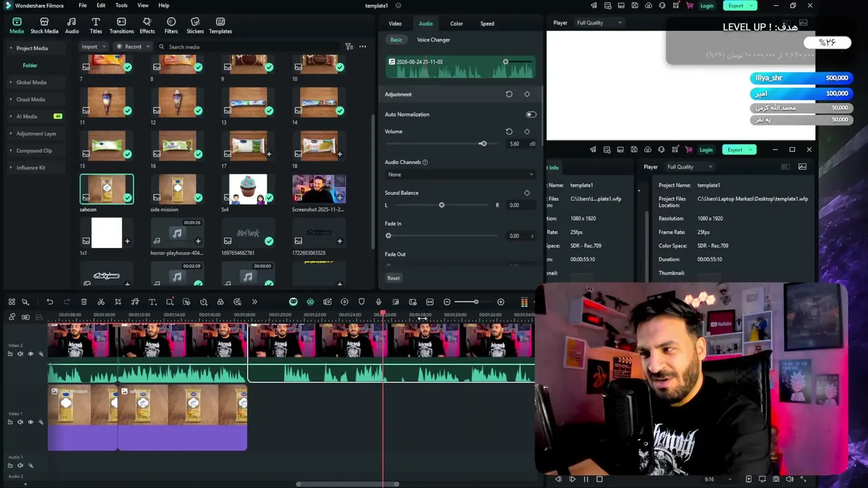Open the Transitions library tab

pyautogui.click(x=121, y=26)
